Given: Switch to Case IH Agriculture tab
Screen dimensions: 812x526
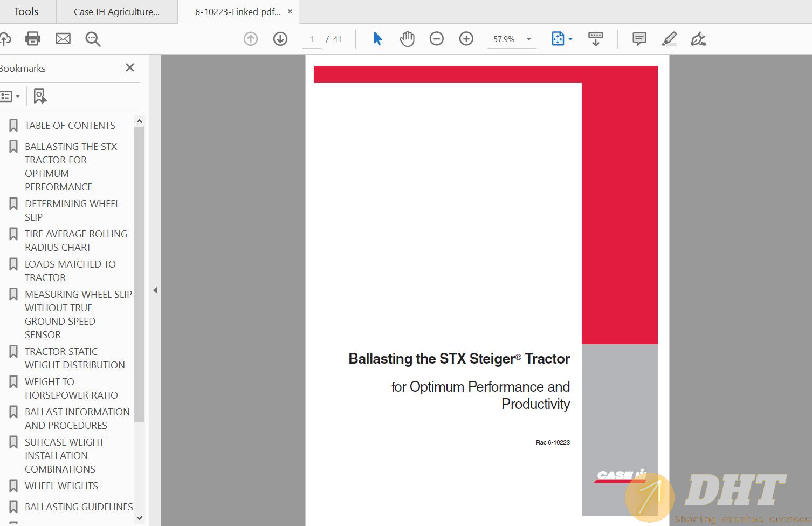Looking at the screenshot, I should click(x=117, y=12).
